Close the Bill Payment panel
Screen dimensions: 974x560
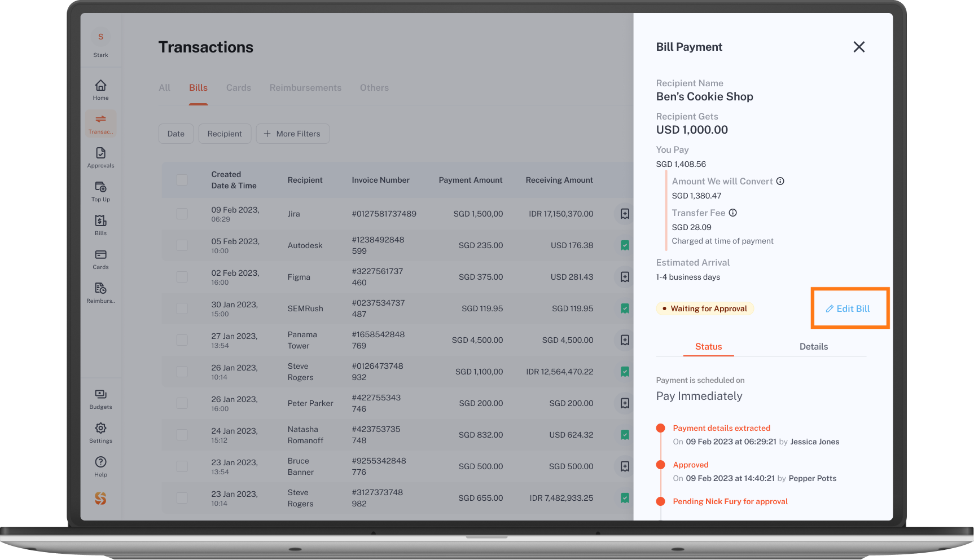click(859, 47)
